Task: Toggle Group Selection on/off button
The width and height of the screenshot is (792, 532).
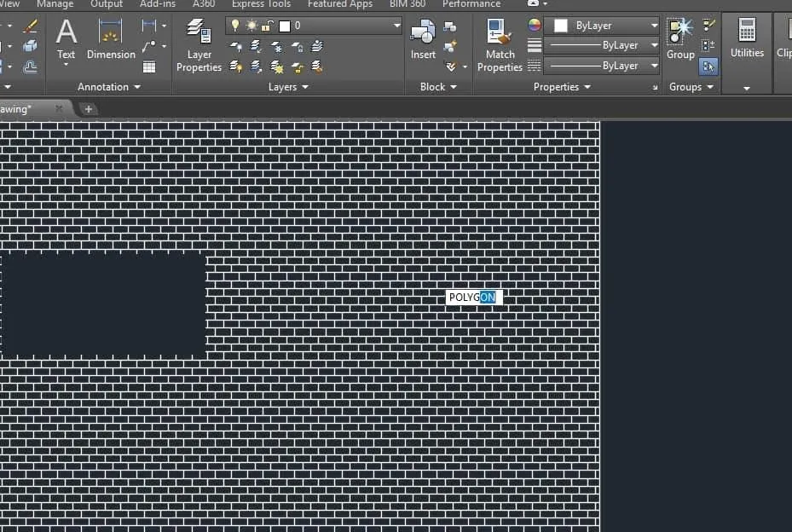Action: [x=708, y=66]
